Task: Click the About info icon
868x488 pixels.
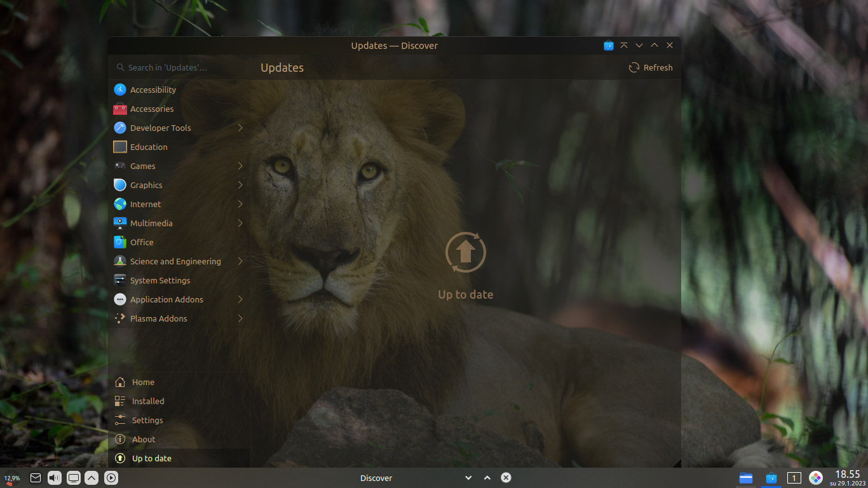Action: point(120,439)
